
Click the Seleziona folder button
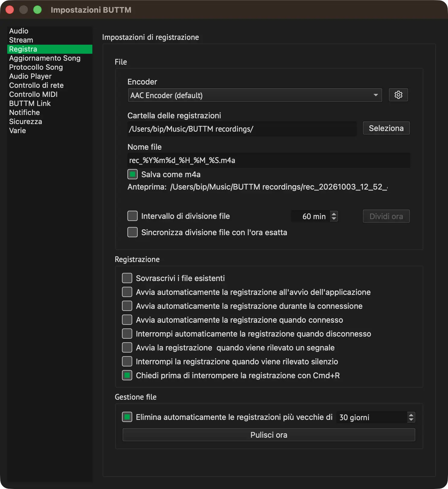pos(386,128)
